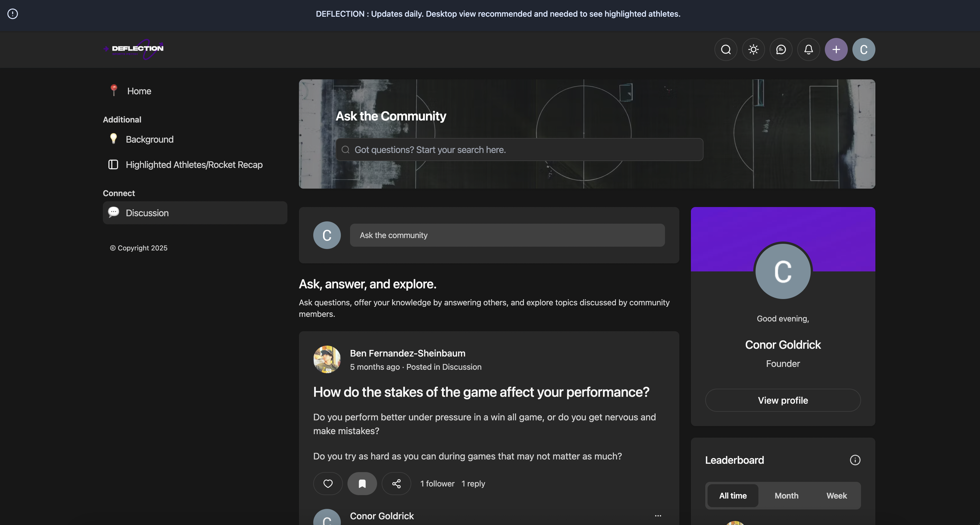Open the notifications bell

coord(808,49)
